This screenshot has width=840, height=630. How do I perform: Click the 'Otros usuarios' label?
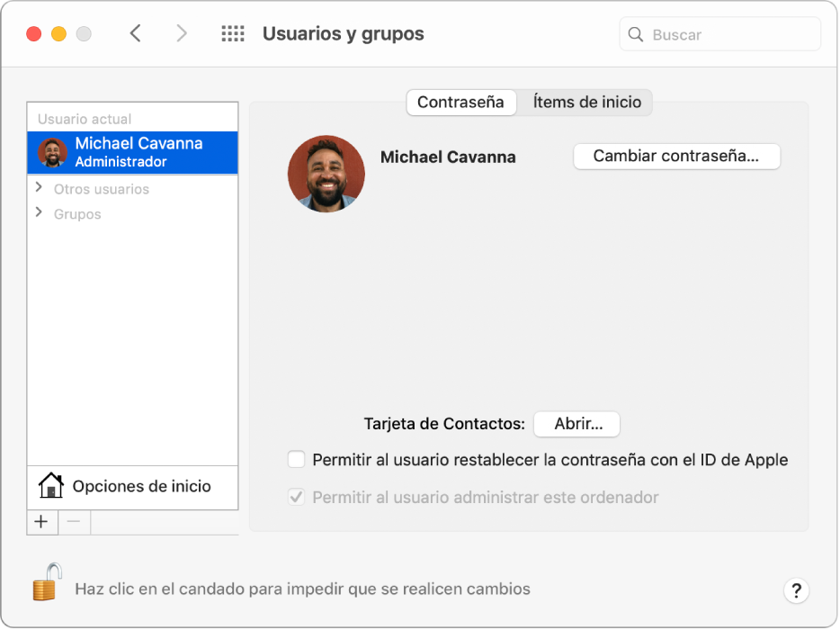tap(102, 189)
